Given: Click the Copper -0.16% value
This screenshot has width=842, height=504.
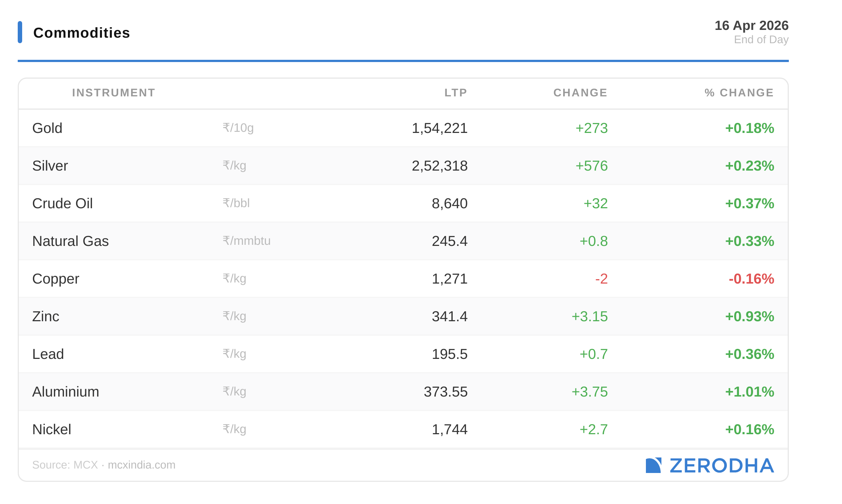Looking at the screenshot, I should 751,279.
